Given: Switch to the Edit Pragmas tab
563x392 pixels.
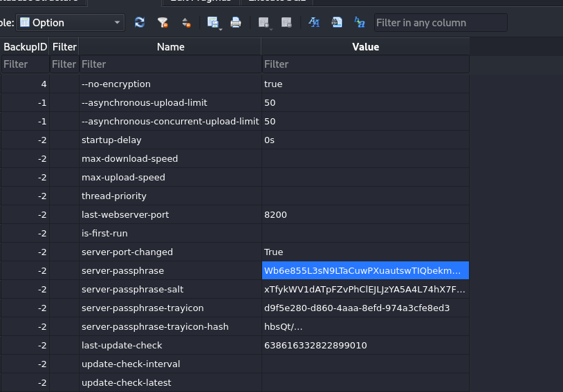Looking at the screenshot, I should pos(201,2).
